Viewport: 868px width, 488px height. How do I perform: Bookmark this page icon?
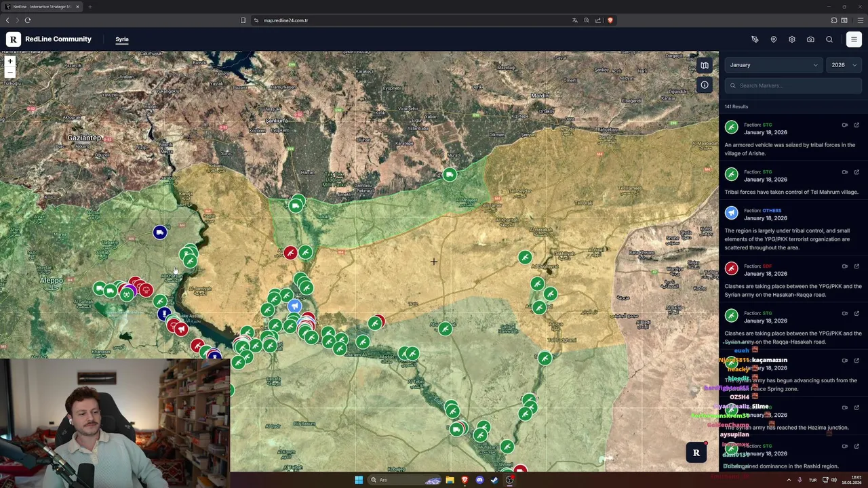tap(243, 20)
